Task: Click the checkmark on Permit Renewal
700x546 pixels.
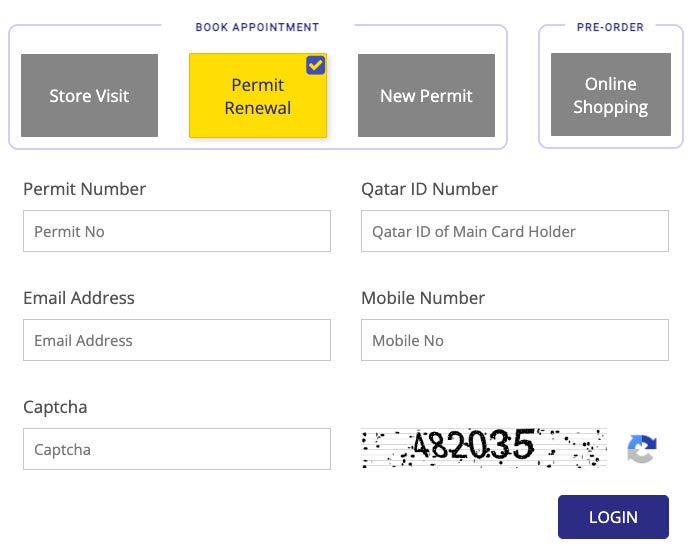Action: click(x=315, y=65)
